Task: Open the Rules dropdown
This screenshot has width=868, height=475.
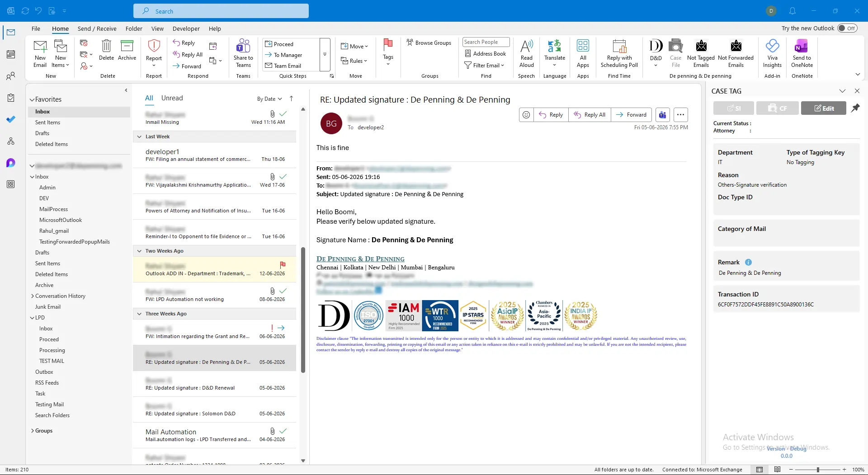Action: 354,61
